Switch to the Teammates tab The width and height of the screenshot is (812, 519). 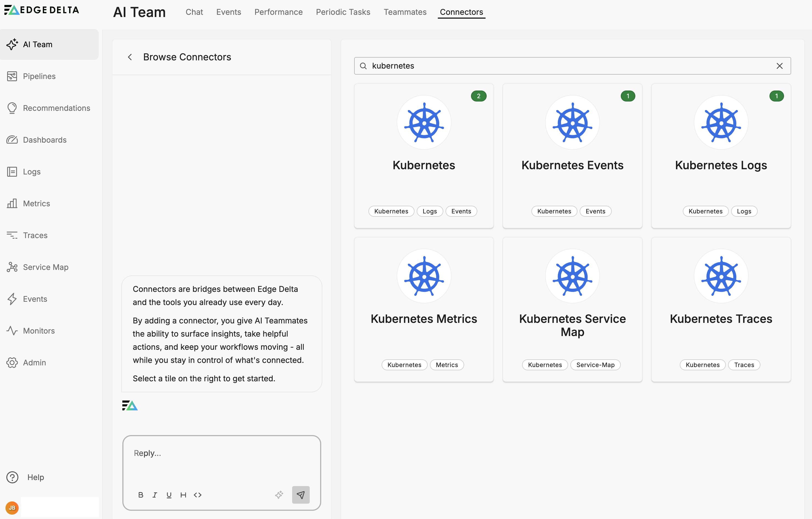point(405,12)
